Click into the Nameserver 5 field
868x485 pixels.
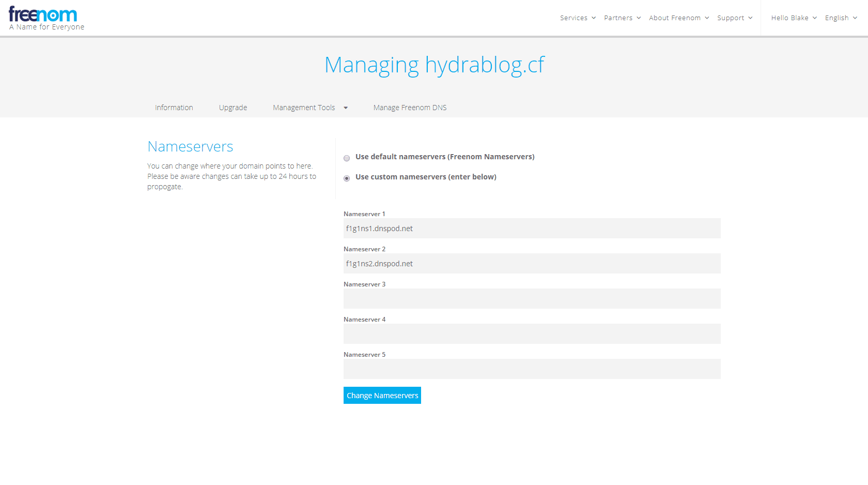pos(532,369)
